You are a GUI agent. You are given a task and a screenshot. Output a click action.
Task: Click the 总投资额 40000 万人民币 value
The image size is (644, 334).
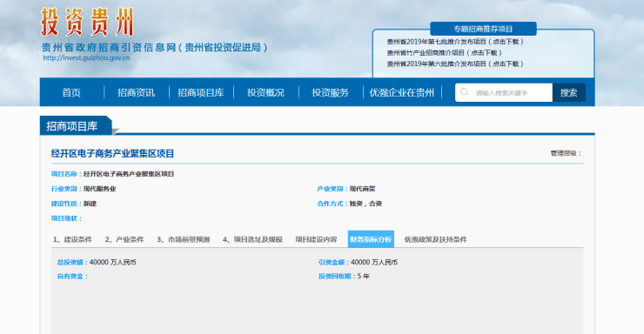pyautogui.click(x=112, y=262)
